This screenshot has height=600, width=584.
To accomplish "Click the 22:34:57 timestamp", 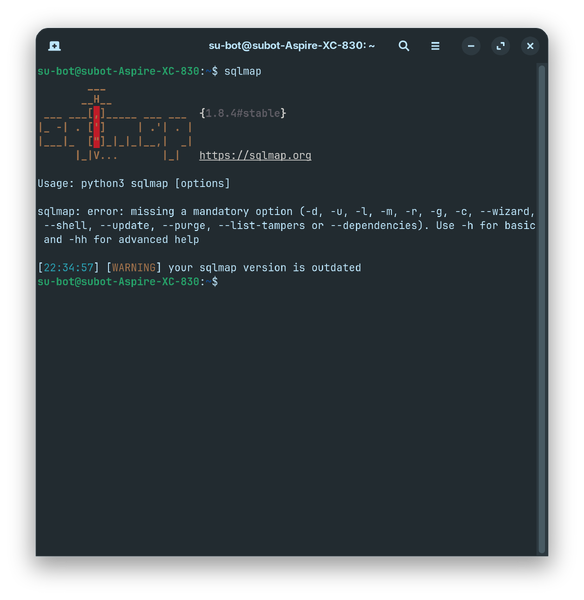I will 69,267.
